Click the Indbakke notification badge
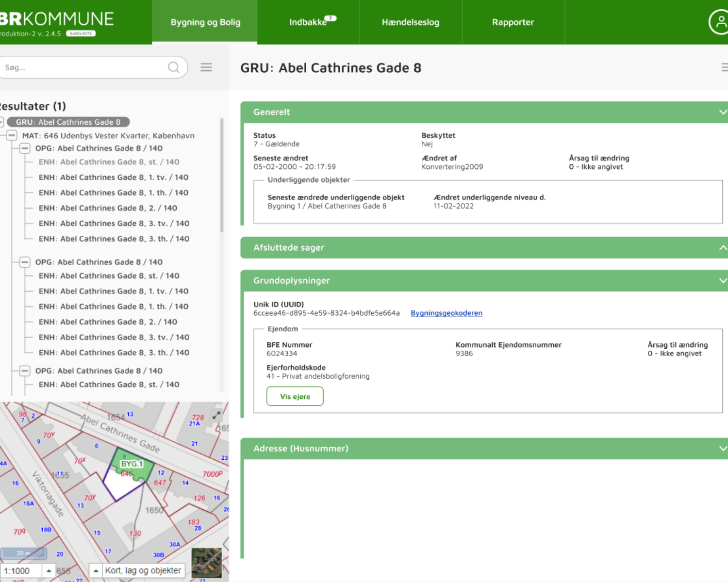 coord(331,18)
